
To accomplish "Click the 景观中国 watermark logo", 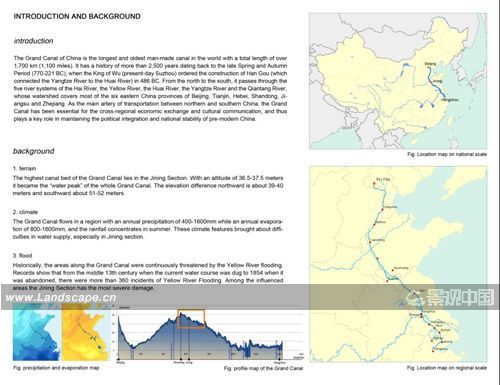I will pos(451,298).
